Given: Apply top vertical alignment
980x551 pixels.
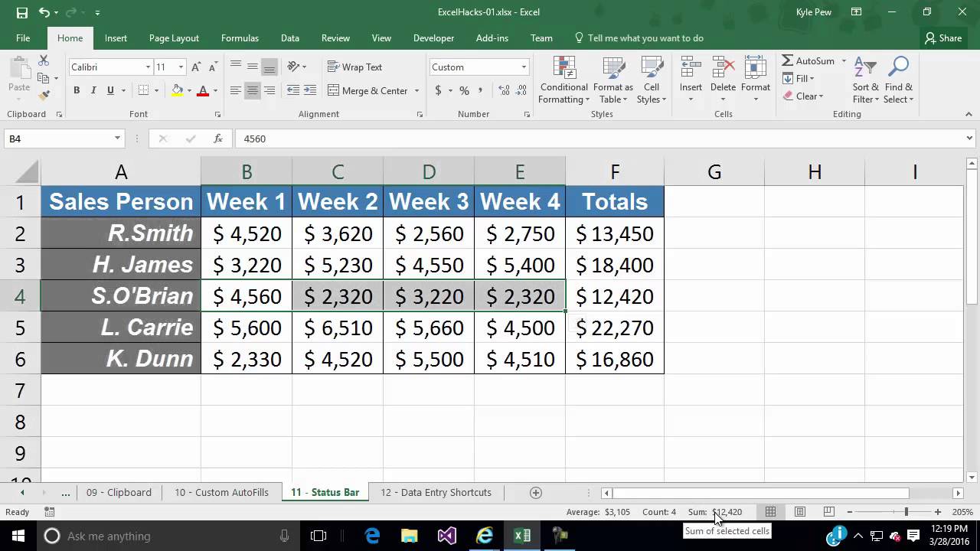Looking at the screenshot, I should coord(235,67).
